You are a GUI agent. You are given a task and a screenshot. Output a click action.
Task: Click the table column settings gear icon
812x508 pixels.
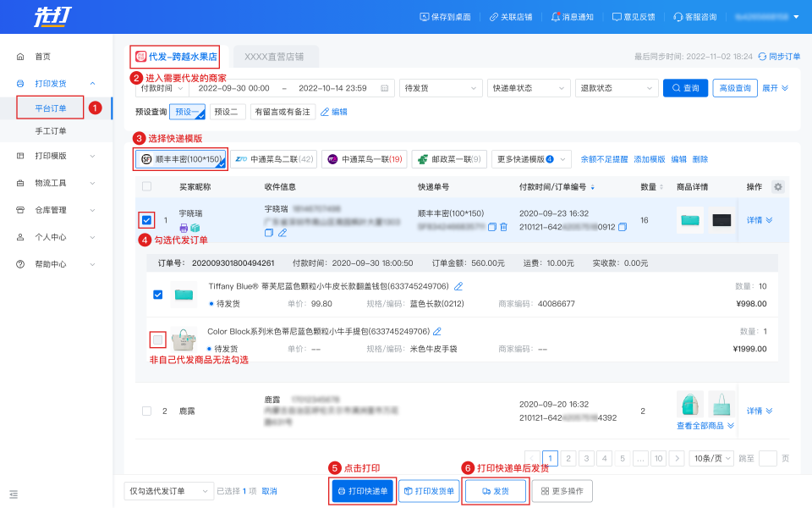pos(778,186)
